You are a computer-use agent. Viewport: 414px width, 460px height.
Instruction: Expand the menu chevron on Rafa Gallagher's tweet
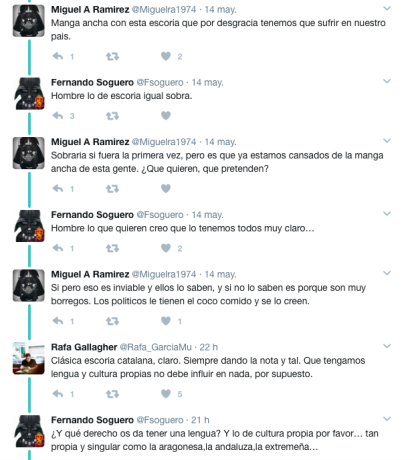387,346
